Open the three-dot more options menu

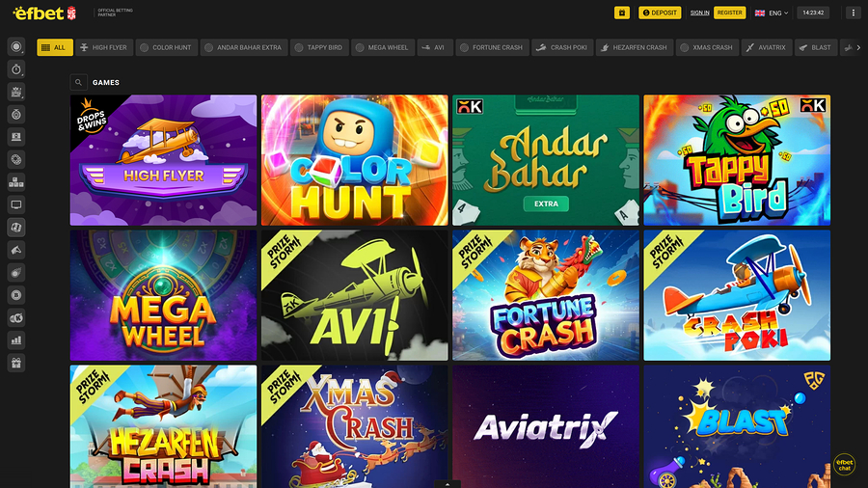pyautogui.click(x=854, y=13)
